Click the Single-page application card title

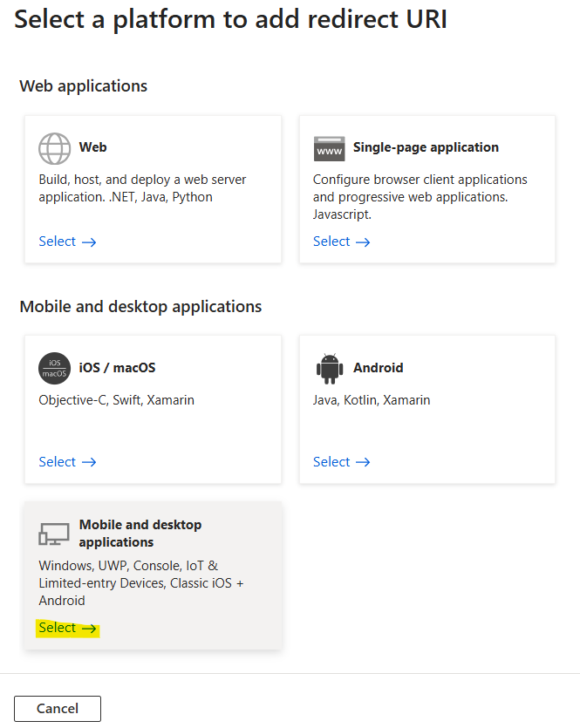point(426,147)
